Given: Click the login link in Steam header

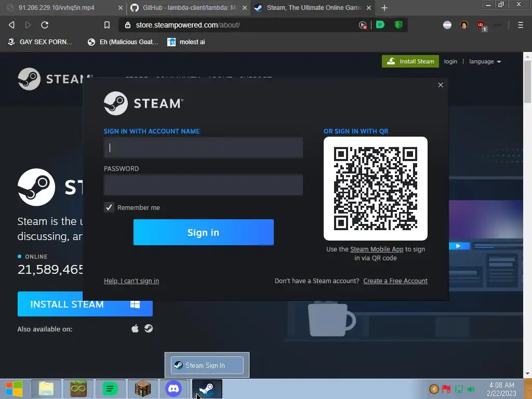Looking at the screenshot, I should 450,61.
